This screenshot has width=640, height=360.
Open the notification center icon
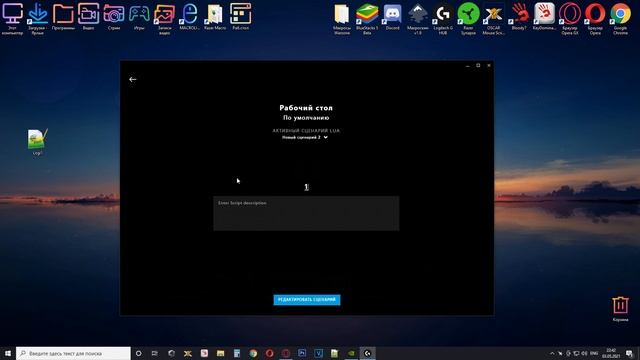629,353
